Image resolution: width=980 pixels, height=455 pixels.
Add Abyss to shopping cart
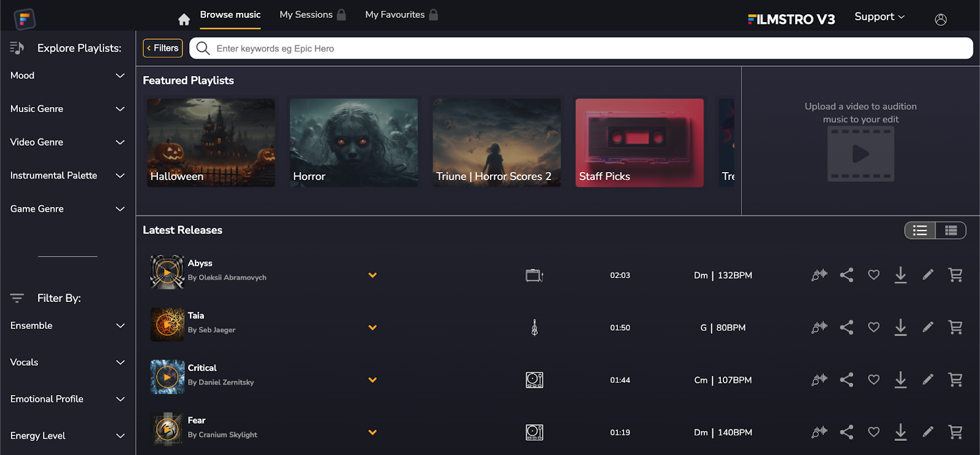click(956, 275)
